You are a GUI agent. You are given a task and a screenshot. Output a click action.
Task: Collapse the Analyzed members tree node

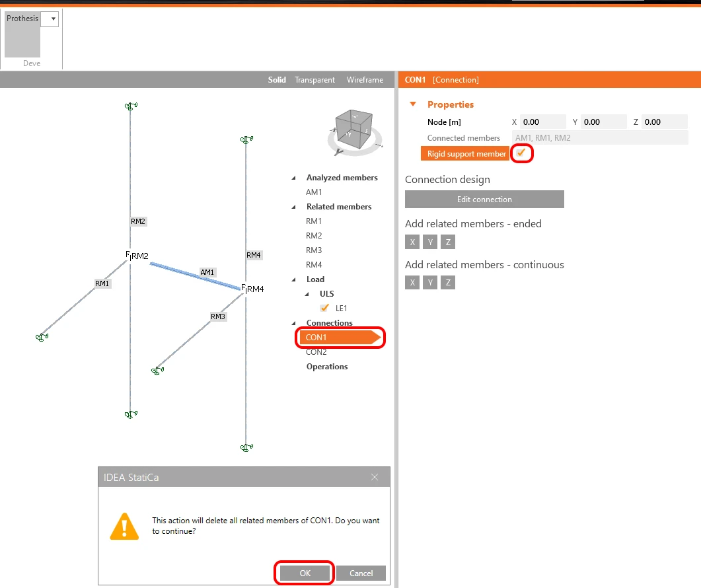tap(294, 178)
